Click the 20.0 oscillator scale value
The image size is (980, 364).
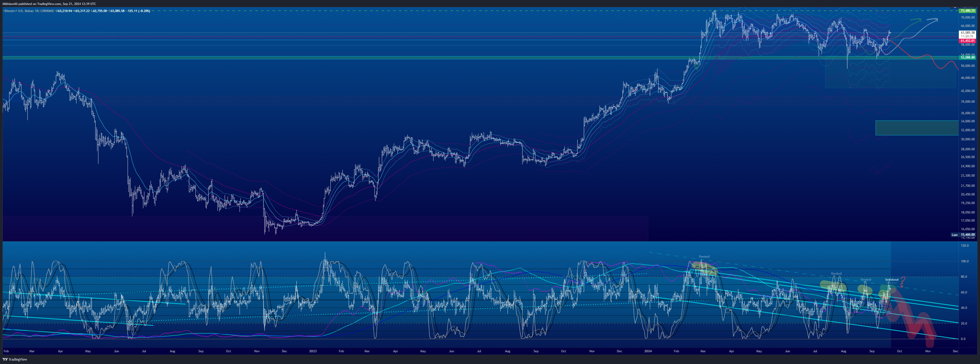pos(964,323)
